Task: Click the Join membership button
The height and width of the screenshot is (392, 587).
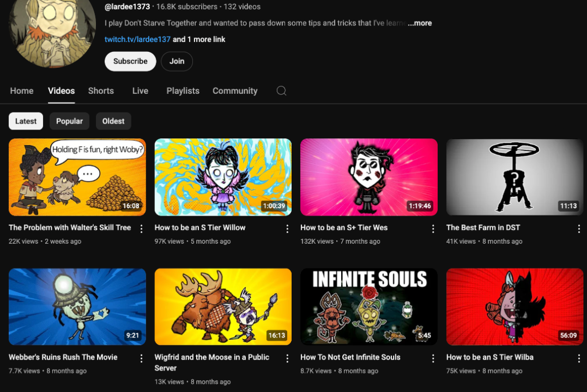Action: click(x=176, y=61)
